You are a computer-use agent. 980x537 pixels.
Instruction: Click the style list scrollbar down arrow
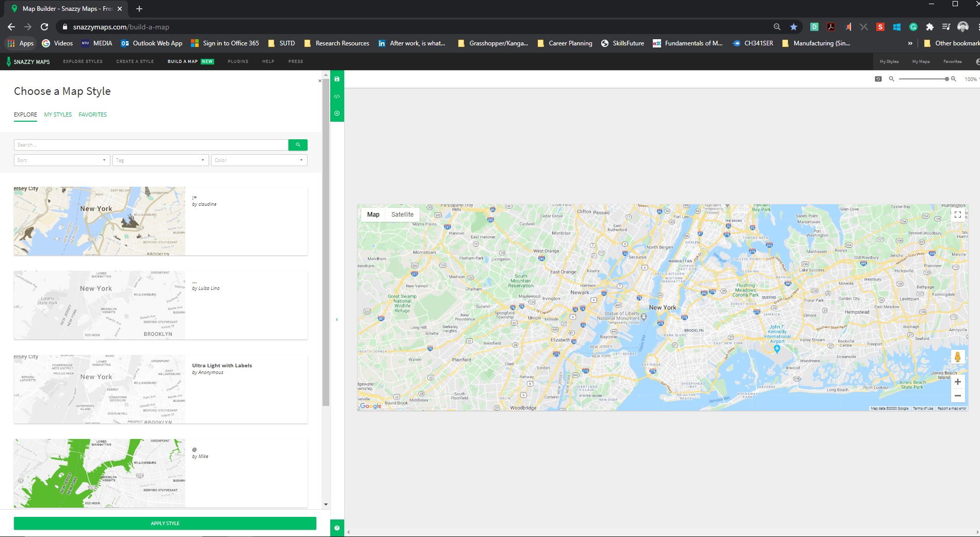[x=326, y=505]
